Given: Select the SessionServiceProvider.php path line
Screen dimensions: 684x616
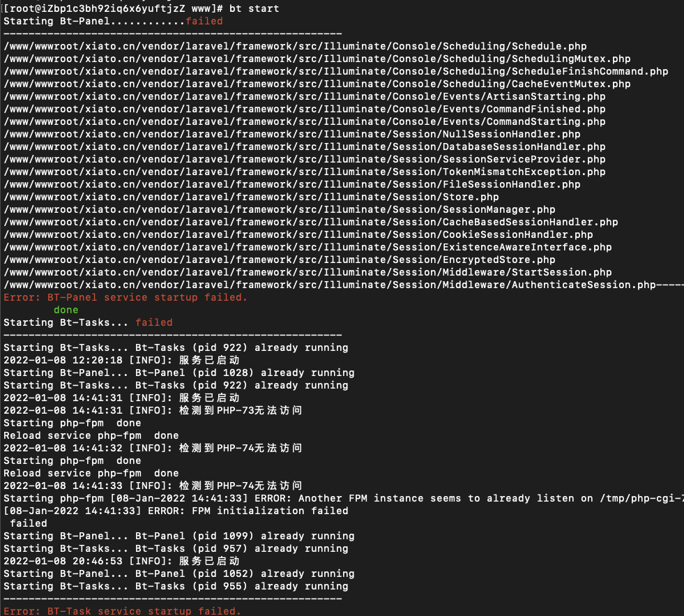Looking at the screenshot, I should point(305,159).
